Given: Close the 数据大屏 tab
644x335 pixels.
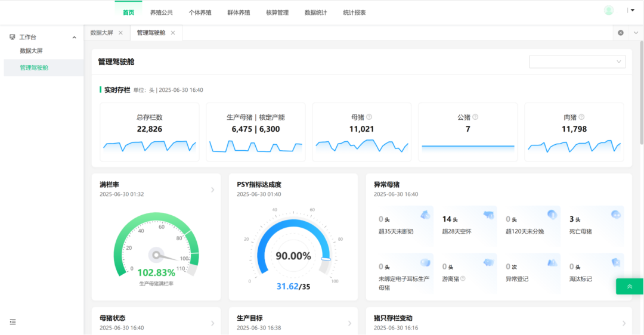Looking at the screenshot, I should coord(120,33).
